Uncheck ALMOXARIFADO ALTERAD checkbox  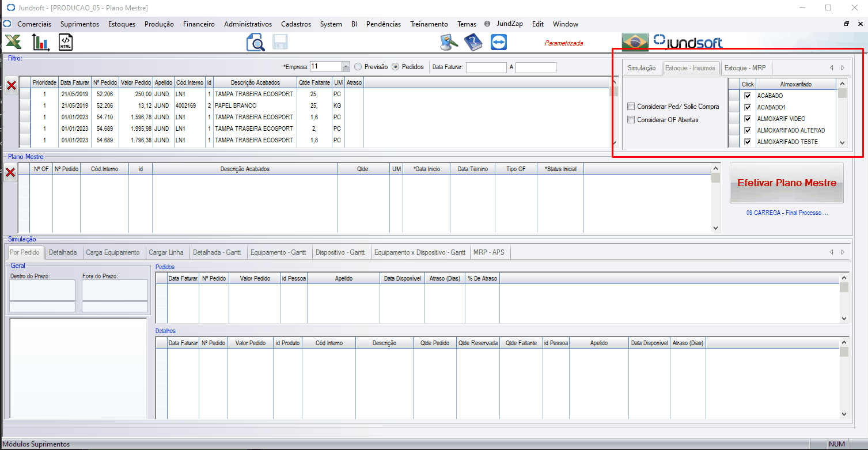tap(748, 130)
